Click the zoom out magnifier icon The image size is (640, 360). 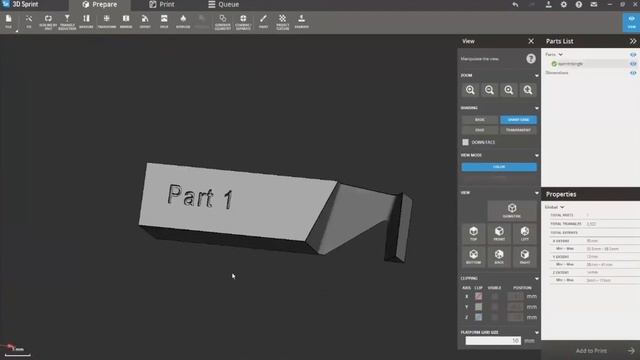489,90
